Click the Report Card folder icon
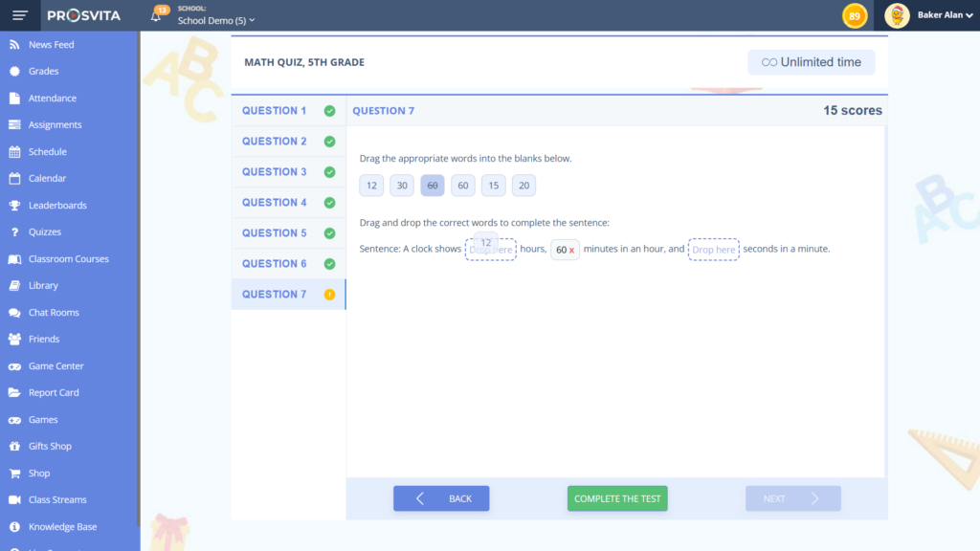The width and height of the screenshot is (980, 551). click(14, 393)
